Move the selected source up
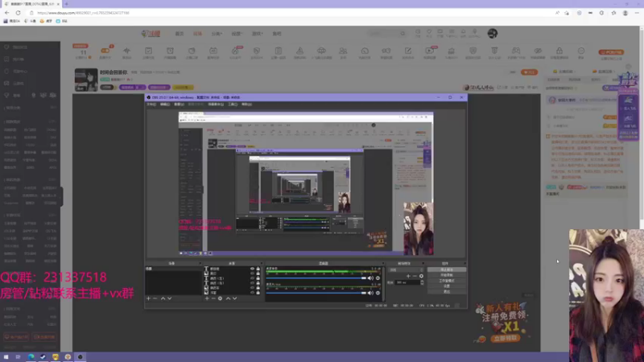Screen dimensions: 644x362 tap(229, 298)
